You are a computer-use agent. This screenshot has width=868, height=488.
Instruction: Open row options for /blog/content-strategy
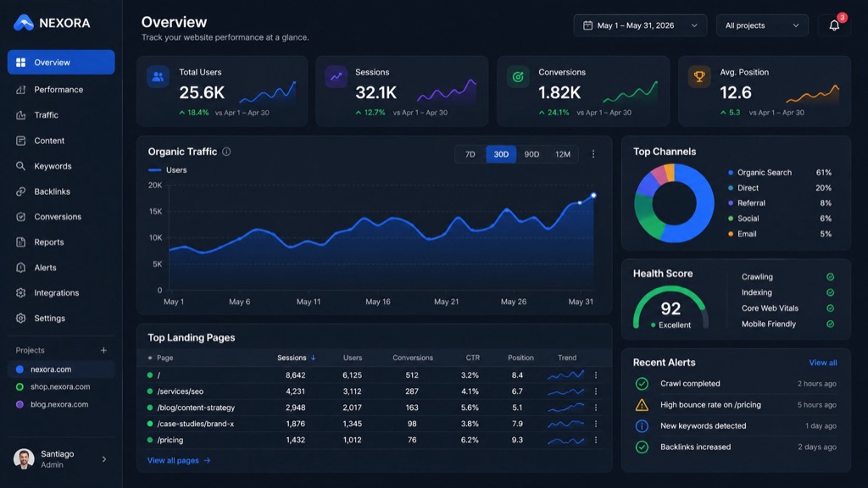point(596,408)
